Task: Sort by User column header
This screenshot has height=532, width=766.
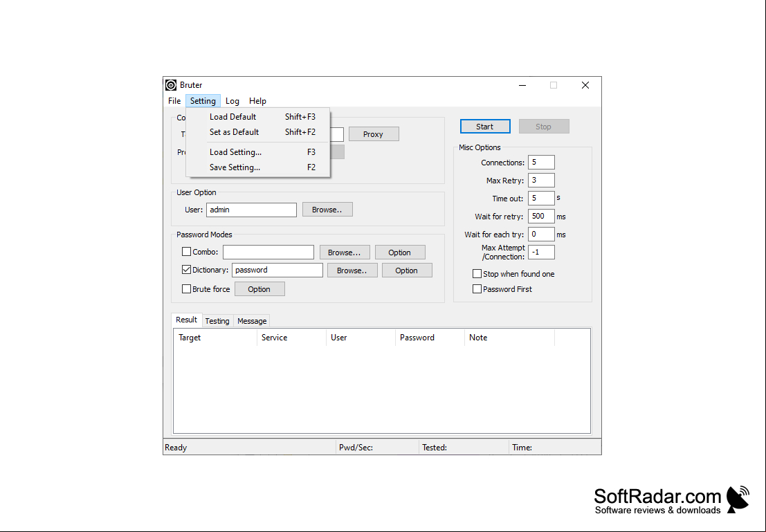Action: click(x=361, y=338)
